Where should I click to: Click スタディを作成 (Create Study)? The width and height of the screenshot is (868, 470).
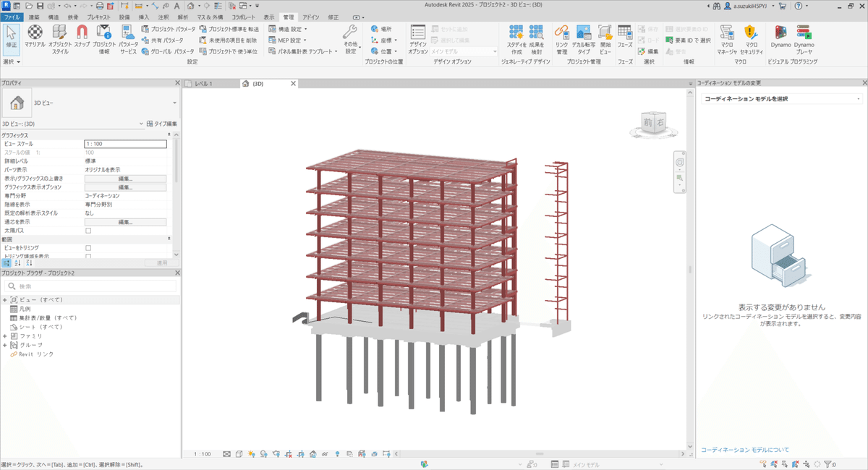click(516, 40)
